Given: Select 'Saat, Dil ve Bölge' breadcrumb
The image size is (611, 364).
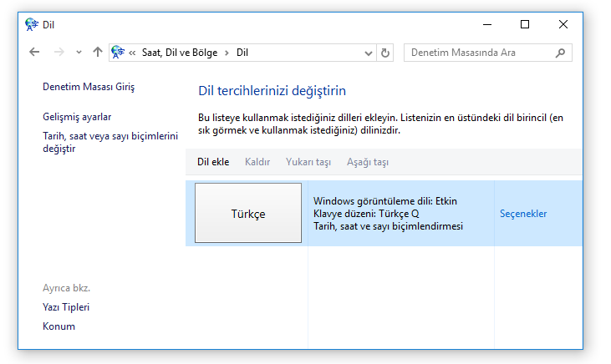Looking at the screenshot, I should pyautogui.click(x=180, y=53).
